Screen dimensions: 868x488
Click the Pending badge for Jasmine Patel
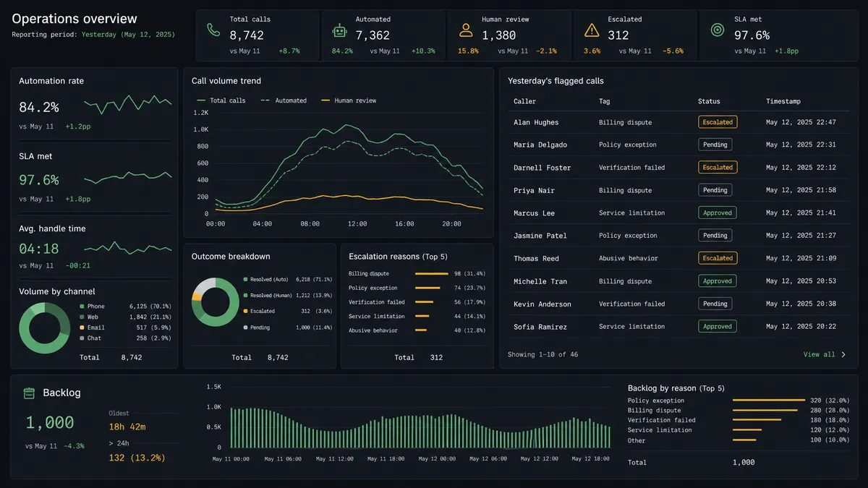(x=715, y=236)
